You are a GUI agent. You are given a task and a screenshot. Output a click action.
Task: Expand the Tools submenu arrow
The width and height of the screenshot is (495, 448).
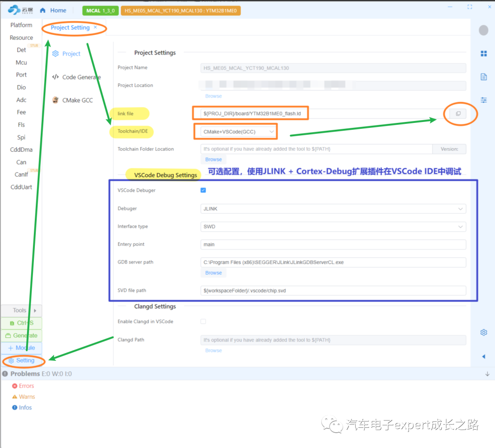click(35, 310)
